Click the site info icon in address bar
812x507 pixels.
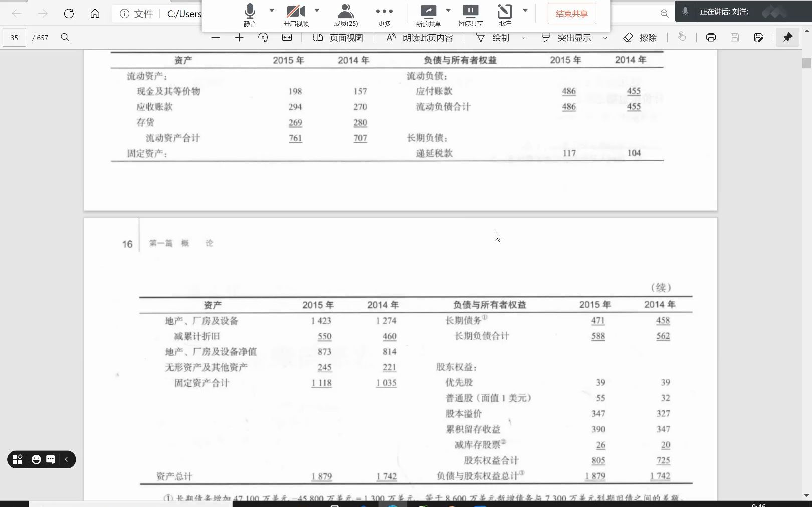click(x=124, y=14)
